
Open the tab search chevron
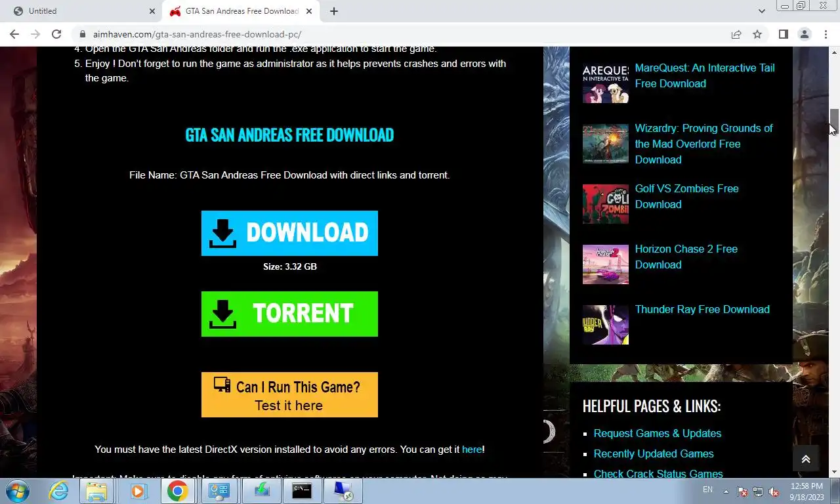pyautogui.click(x=761, y=11)
